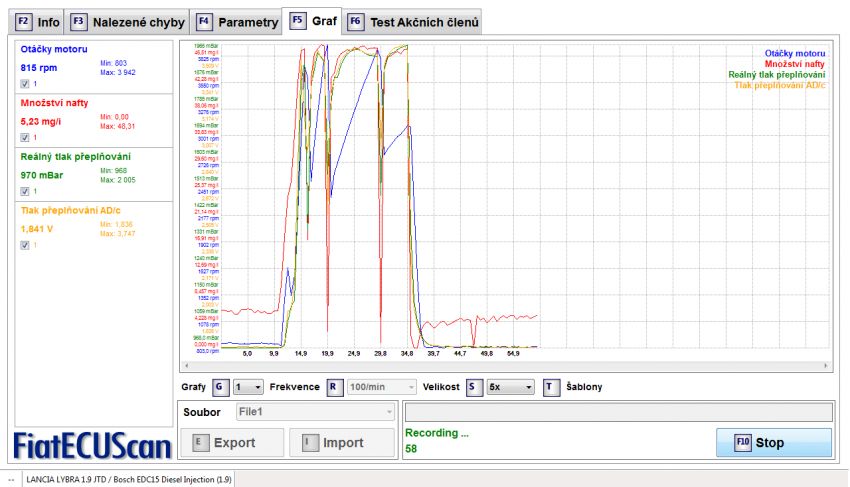Open the Soubor File1 dropdown
Image resolution: width=850 pixels, height=487 pixels.
315,411
